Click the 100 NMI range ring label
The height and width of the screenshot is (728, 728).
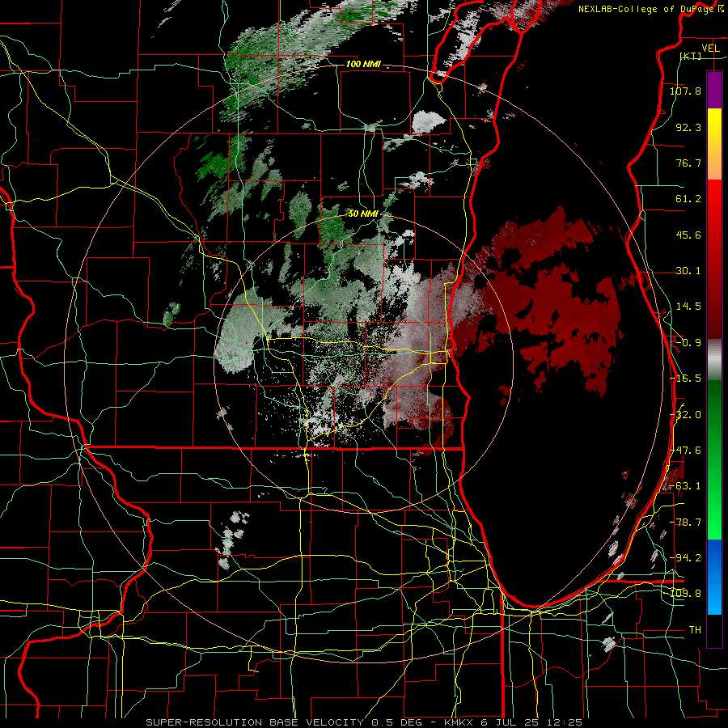363,64
